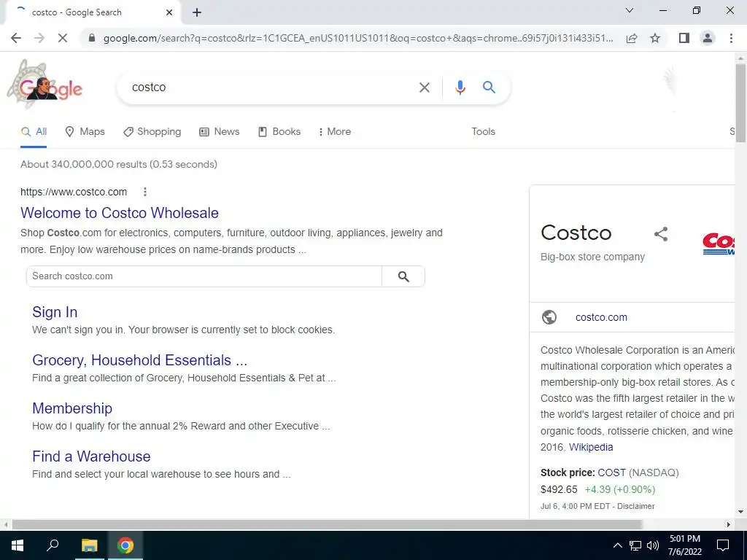This screenshot has width=747, height=560.
Task: Open Welcome to Costco Wholesale result
Action: point(120,213)
